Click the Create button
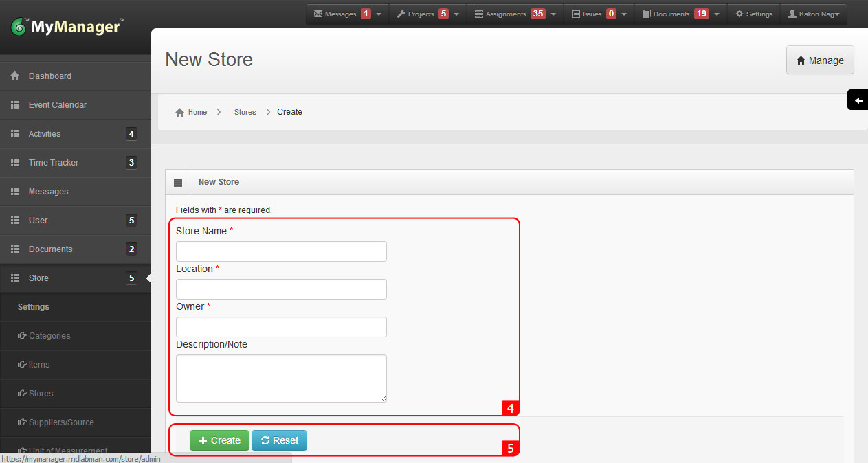The width and height of the screenshot is (868, 463). point(219,440)
